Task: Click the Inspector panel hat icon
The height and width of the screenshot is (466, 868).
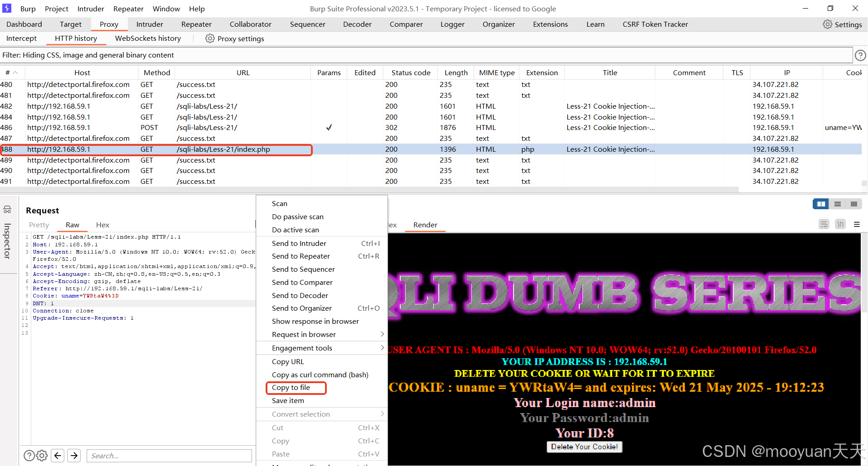Action: tap(7, 209)
